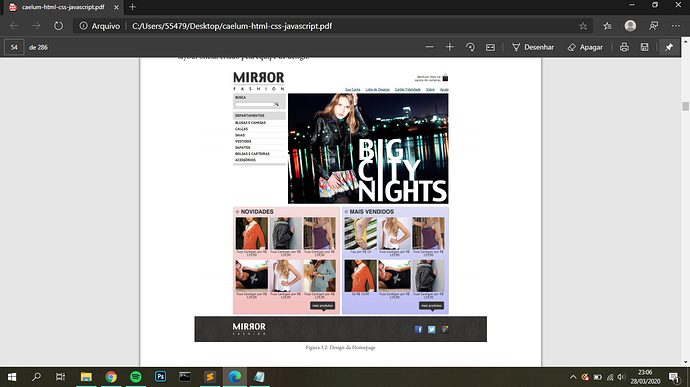Save the PDF with floppy icon
Screen dimensions: 690x387
coord(644,47)
